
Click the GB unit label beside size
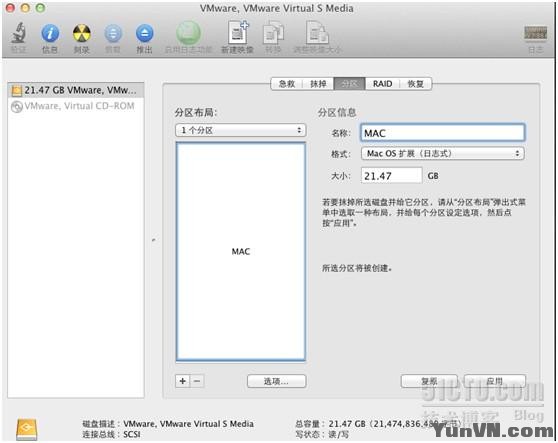(x=433, y=176)
